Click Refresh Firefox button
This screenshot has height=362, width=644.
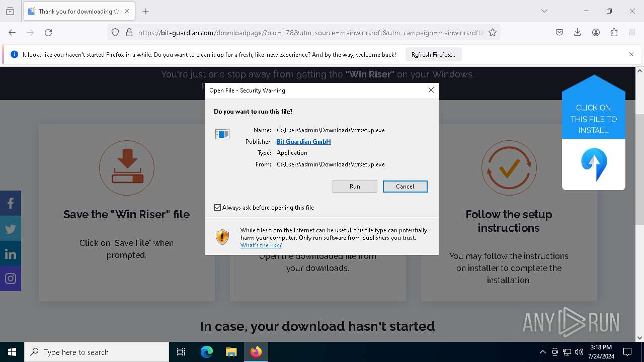[x=433, y=55]
